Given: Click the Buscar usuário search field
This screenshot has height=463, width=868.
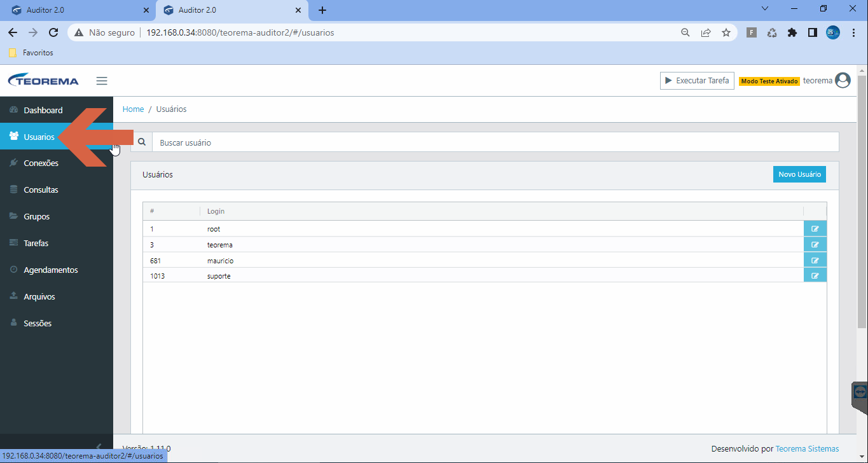Looking at the screenshot, I should coord(495,142).
